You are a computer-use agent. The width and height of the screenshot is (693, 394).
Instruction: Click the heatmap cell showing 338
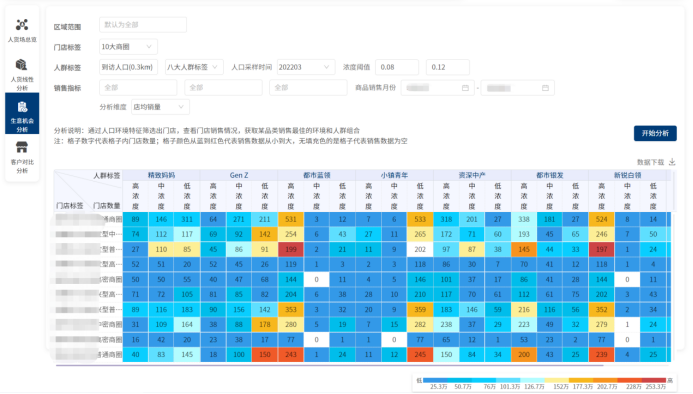tap(524, 219)
